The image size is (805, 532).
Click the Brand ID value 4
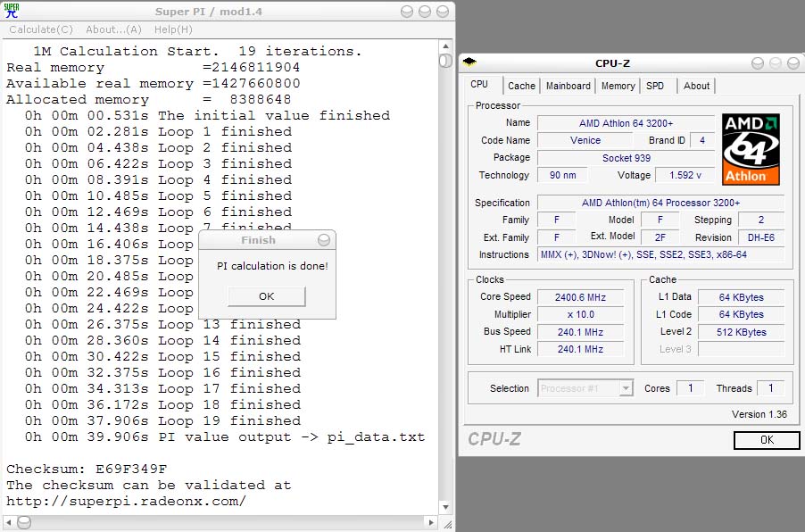coord(701,140)
